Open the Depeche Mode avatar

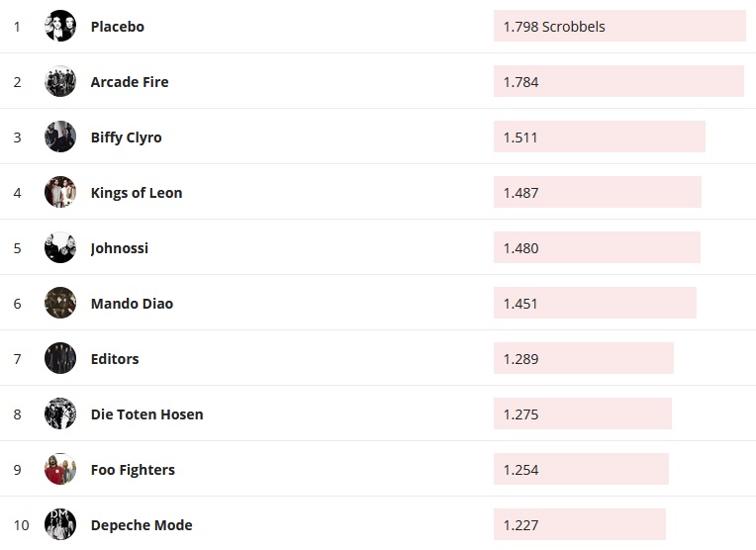[x=60, y=525]
